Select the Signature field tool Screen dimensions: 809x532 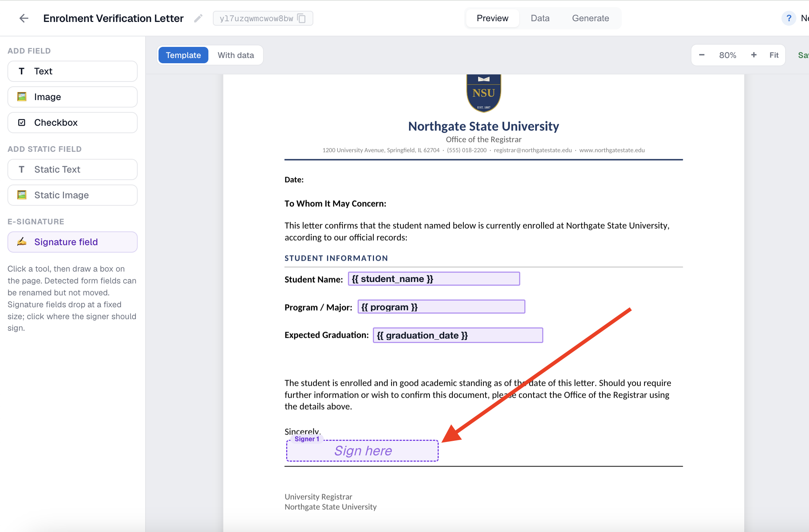[73, 242]
